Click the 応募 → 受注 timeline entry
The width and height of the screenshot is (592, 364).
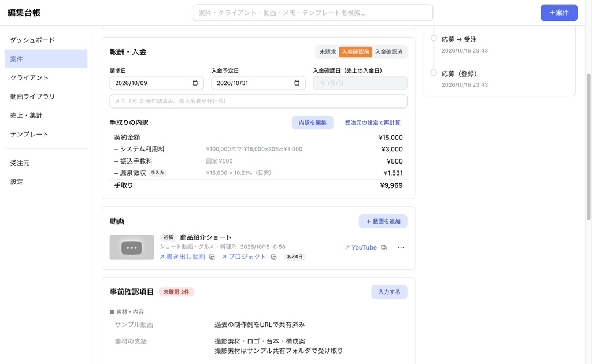459,40
